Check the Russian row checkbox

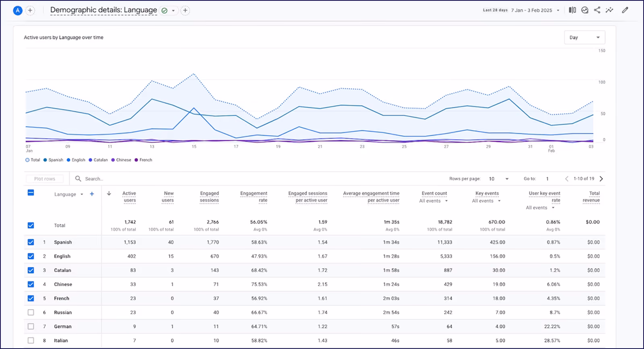coord(31,312)
